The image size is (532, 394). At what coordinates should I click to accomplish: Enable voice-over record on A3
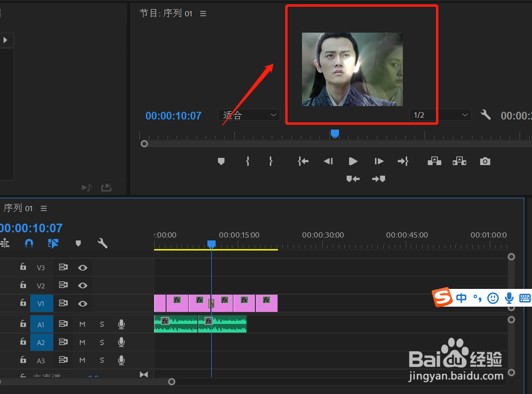pyautogui.click(x=121, y=360)
